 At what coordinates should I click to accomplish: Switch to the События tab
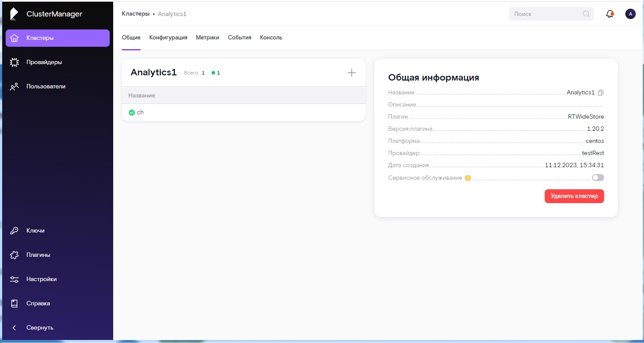point(239,38)
